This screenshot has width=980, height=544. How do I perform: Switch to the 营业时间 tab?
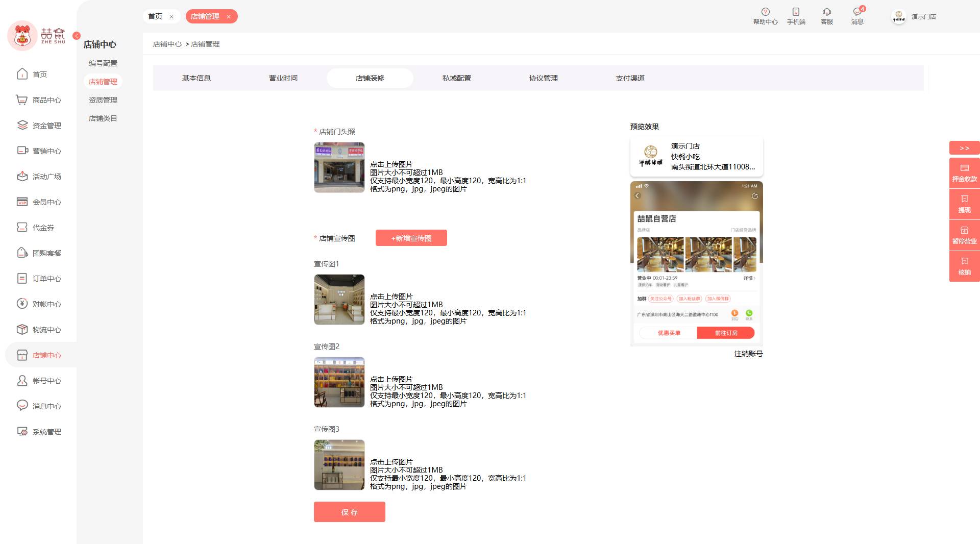click(283, 78)
